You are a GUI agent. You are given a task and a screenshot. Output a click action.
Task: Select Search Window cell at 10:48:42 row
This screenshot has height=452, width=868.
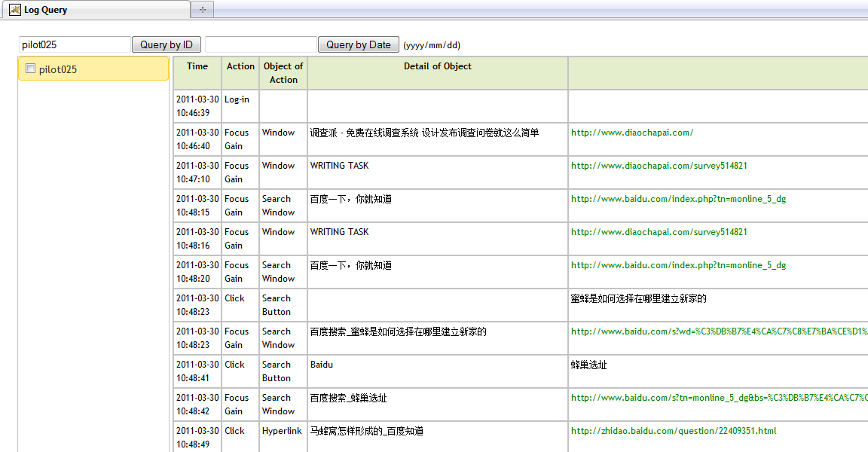(x=283, y=405)
